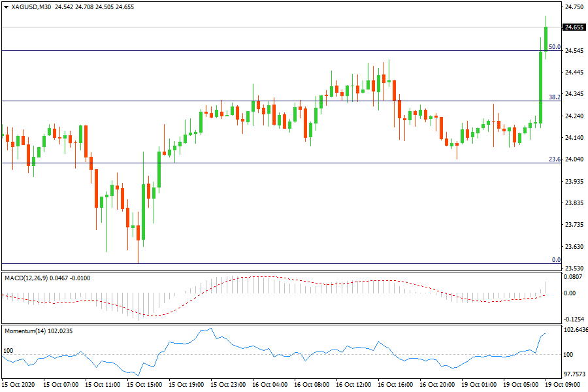Click the 24.040 price scale value
Screen dimensions: 588x392
click(574, 159)
